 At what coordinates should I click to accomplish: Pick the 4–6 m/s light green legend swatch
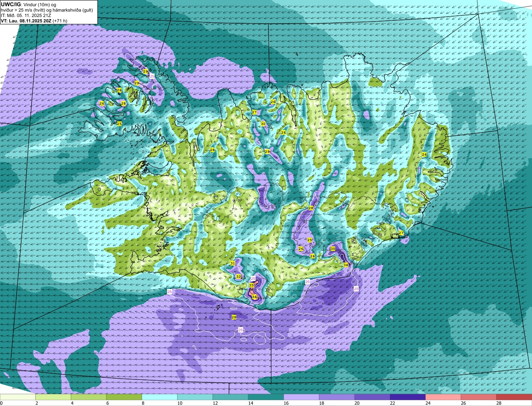point(89,397)
